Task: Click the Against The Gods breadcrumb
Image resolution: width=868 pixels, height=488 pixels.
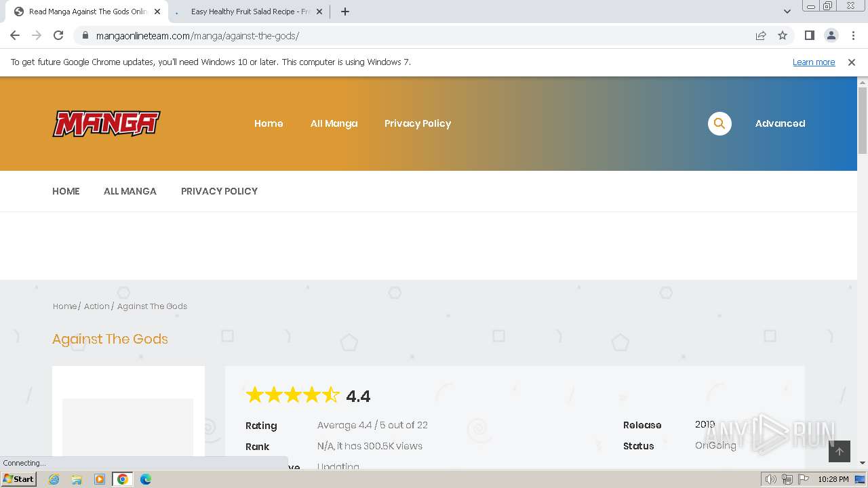Action: click(x=152, y=306)
